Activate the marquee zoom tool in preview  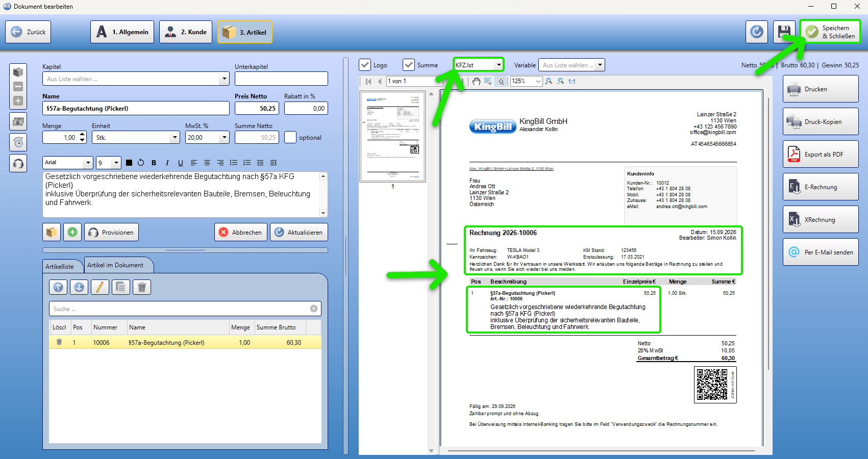coord(501,81)
